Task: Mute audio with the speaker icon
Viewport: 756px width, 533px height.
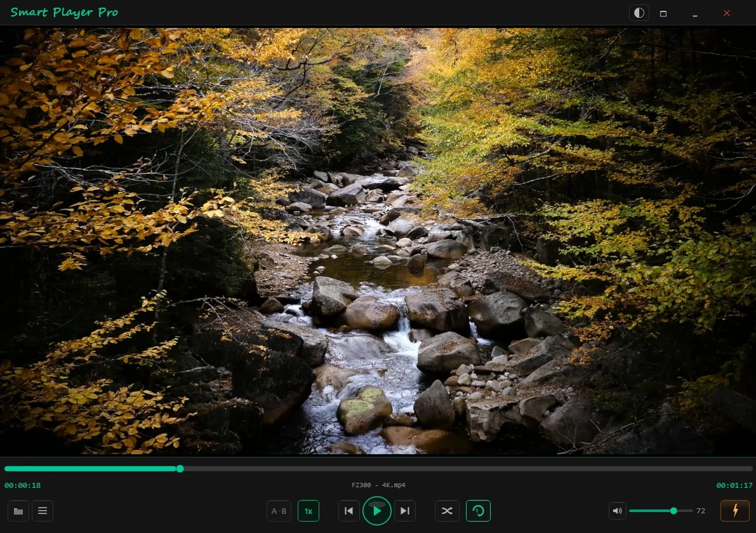Action: point(617,511)
